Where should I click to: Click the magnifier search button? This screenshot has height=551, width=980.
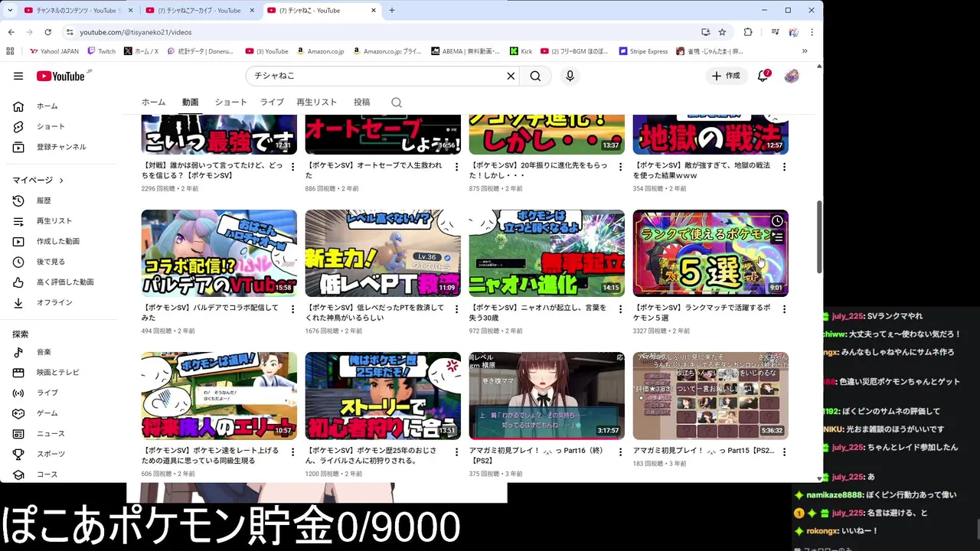click(x=535, y=76)
